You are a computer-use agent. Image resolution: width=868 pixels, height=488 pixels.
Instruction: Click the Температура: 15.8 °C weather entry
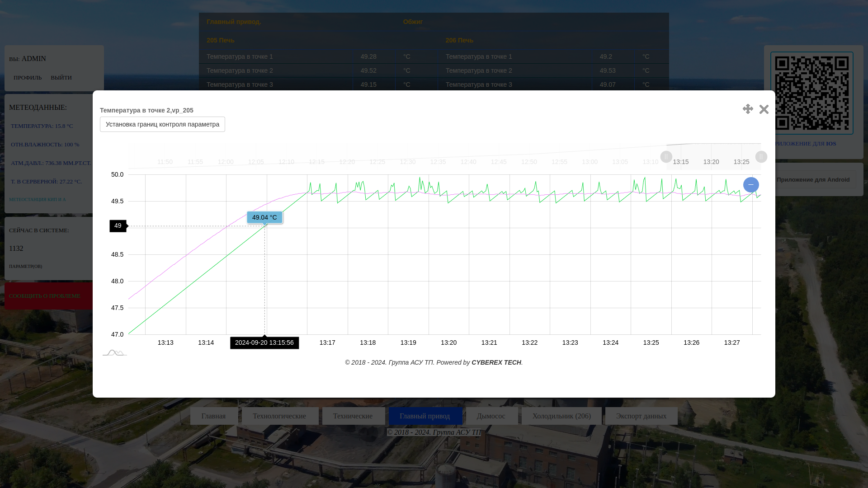pos(42,126)
